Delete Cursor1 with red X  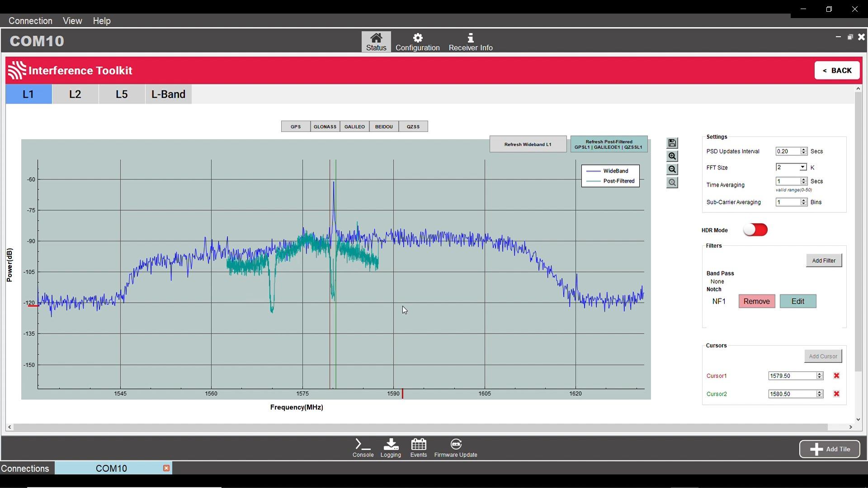click(836, 376)
